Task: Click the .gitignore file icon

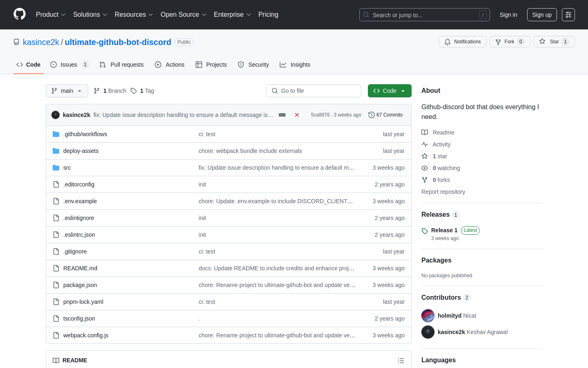Action: [x=56, y=251]
